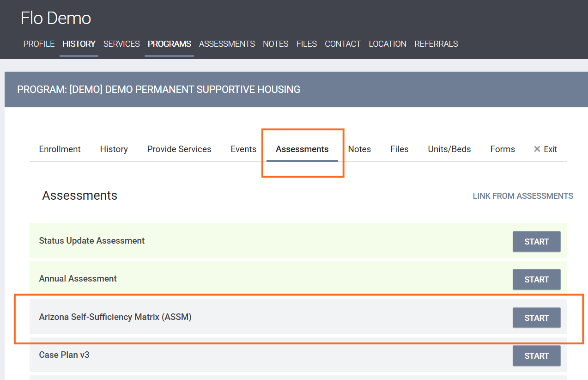588x380 pixels.
Task: Select the program Assessments tab
Action: click(x=302, y=149)
